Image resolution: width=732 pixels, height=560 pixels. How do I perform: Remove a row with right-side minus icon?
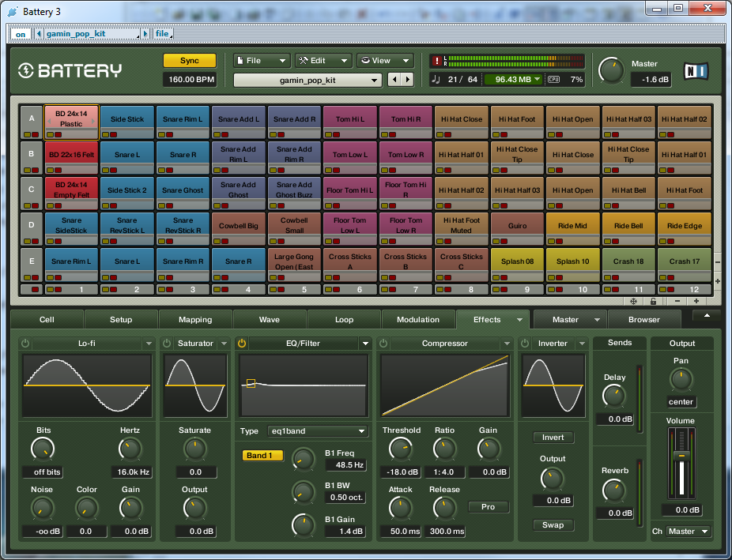[718, 262]
